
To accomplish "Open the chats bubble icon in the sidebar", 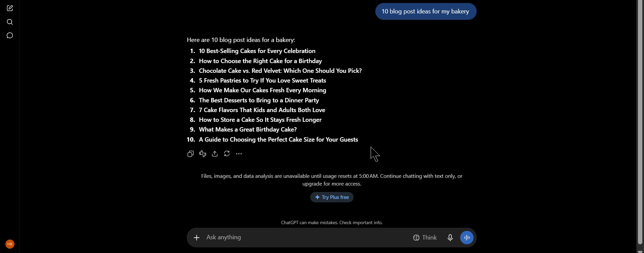I will [10, 36].
